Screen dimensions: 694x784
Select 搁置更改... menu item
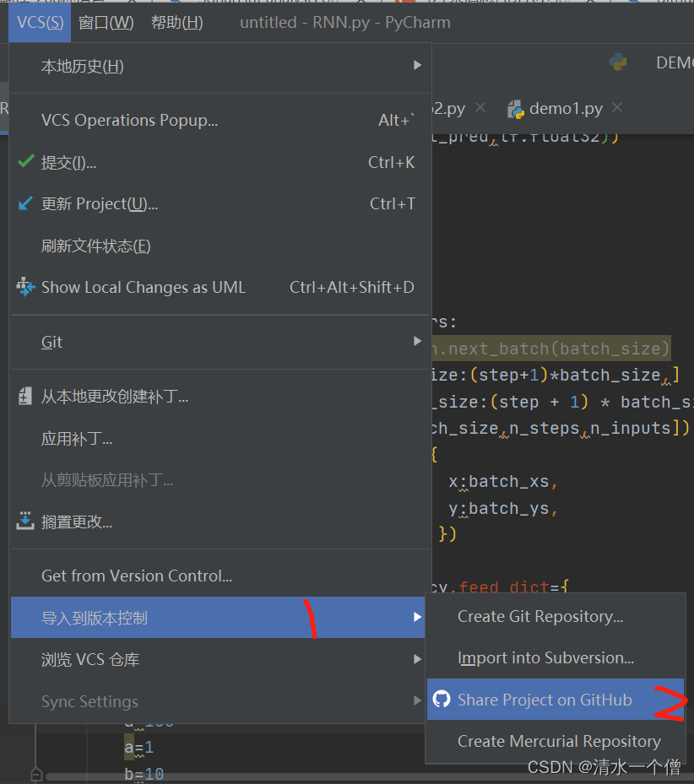(220, 522)
